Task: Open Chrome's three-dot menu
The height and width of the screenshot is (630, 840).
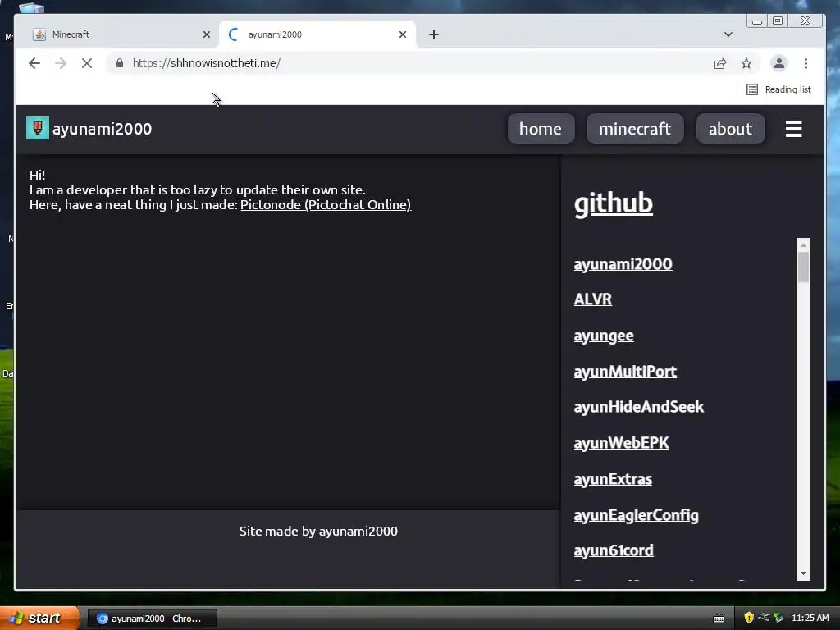Action: tap(806, 63)
